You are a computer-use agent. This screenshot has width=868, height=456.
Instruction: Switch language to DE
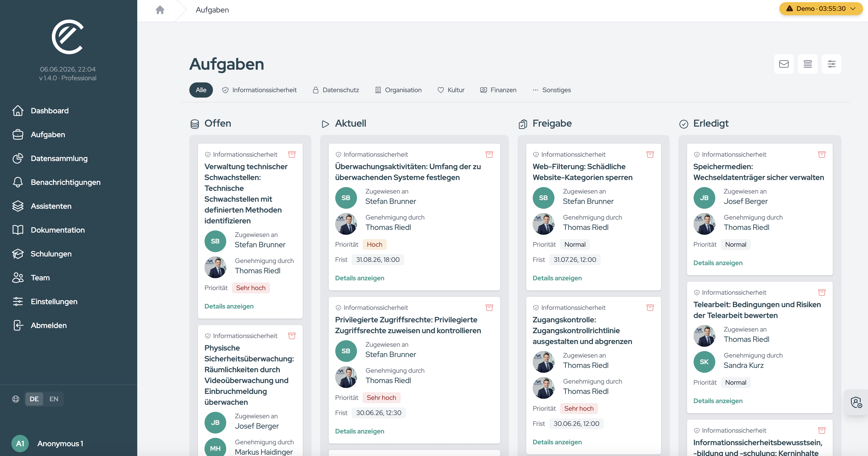pos(34,399)
